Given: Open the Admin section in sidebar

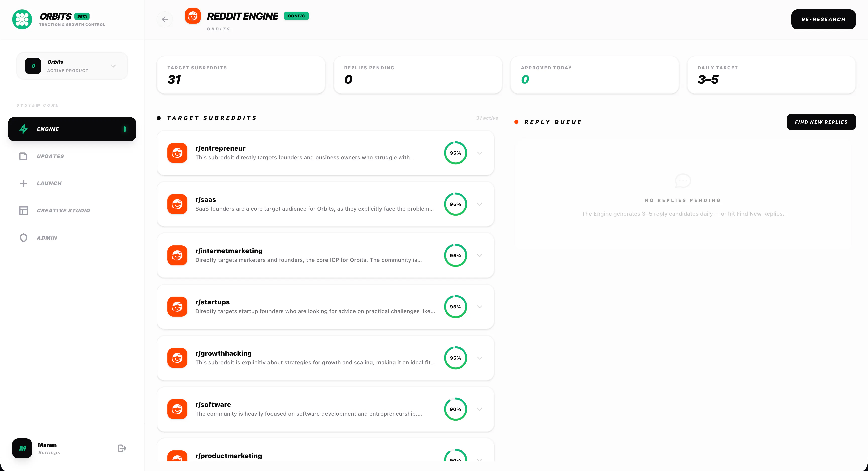Looking at the screenshot, I should (x=72, y=238).
